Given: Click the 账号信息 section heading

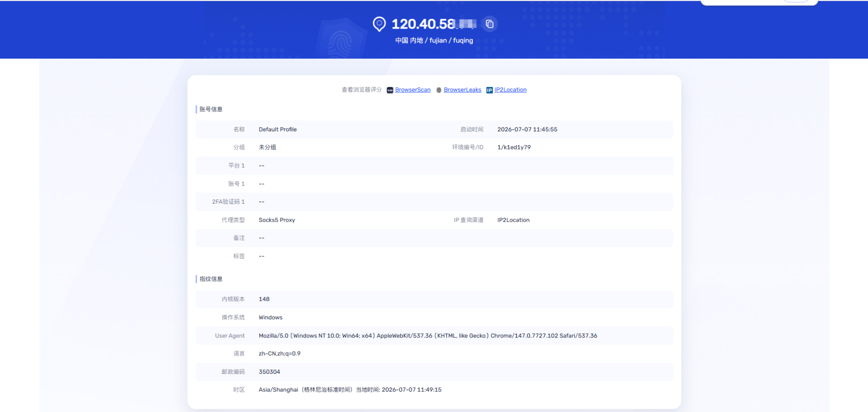Looking at the screenshot, I should (211, 110).
